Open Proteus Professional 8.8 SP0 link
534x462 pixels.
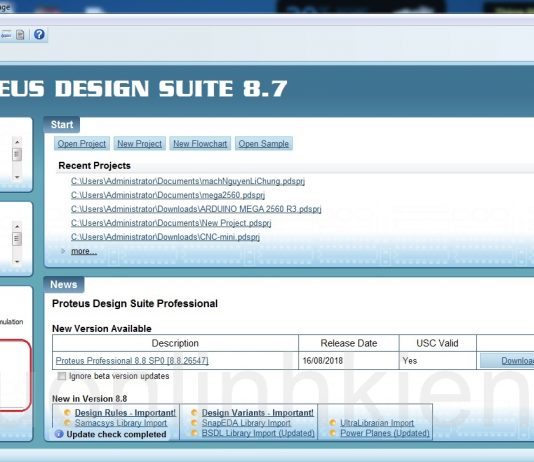[x=132, y=361]
